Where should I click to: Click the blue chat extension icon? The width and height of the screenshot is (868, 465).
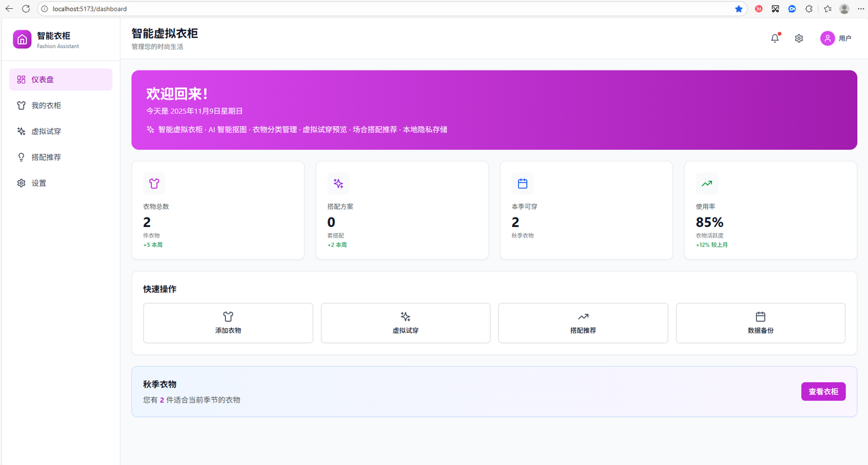click(x=792, y=9)
